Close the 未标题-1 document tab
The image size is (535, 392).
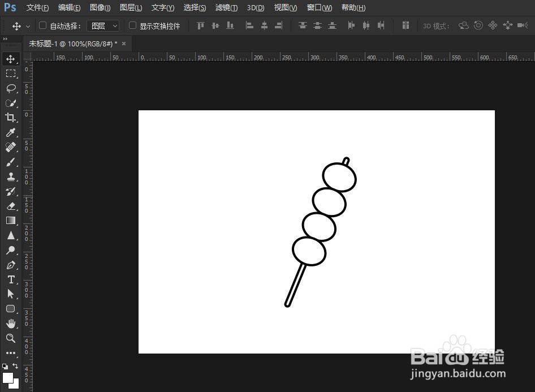click(124, 44)
